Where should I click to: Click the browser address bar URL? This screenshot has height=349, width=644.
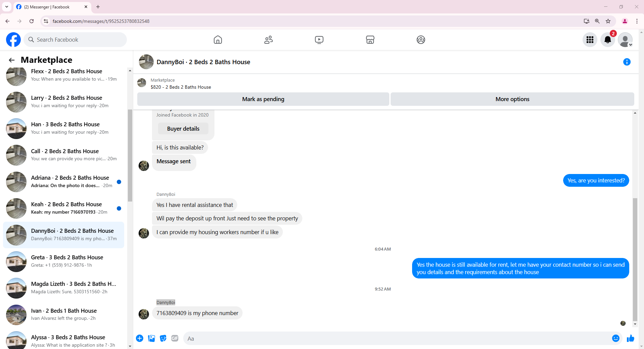(x=101, y=21)
